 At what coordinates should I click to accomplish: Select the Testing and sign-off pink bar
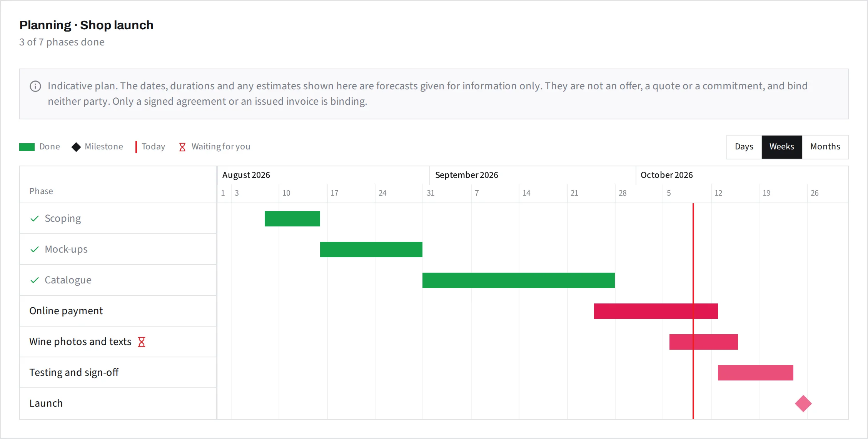(x=756, y=373)
